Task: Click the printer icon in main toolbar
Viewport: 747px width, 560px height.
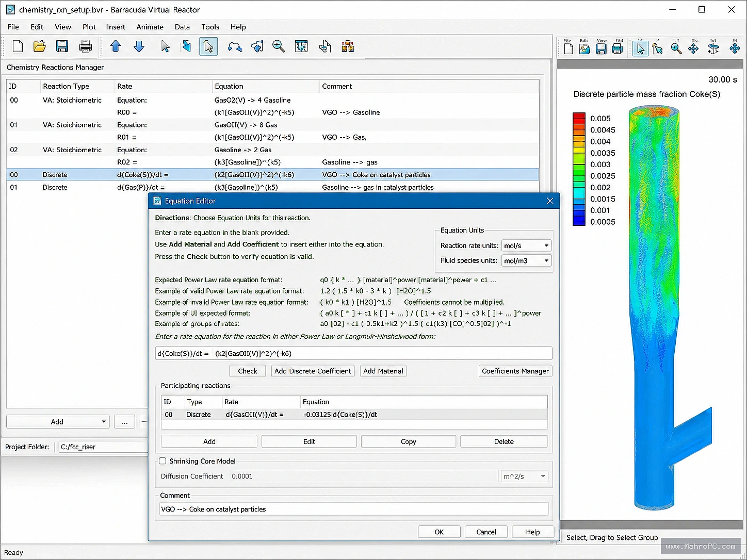Action: [x=86, y=46]
